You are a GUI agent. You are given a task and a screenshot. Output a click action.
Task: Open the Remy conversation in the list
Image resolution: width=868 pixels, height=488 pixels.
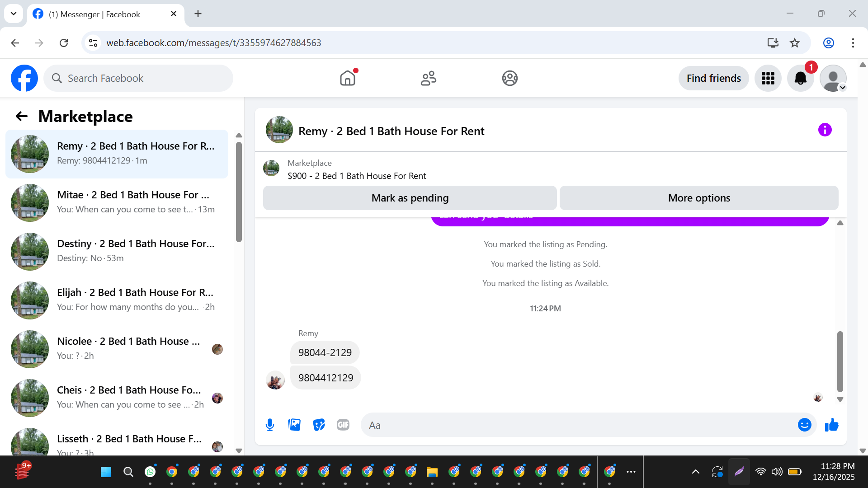pos(117,154)
